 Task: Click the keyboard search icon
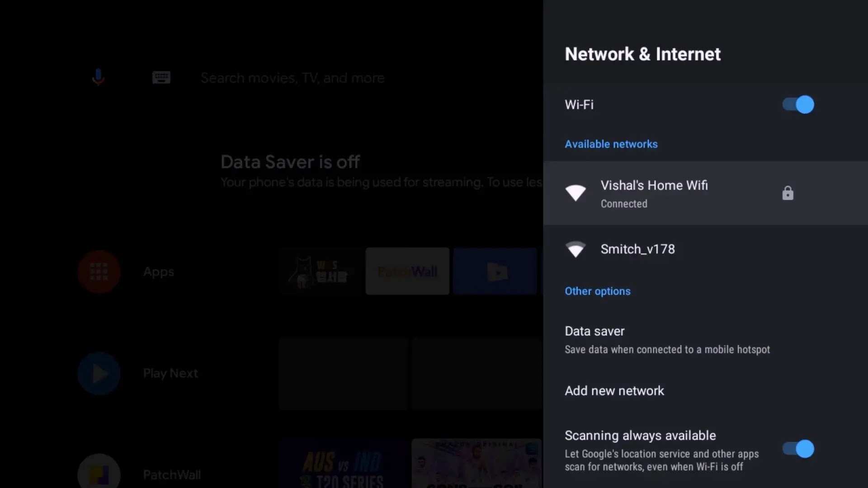161,77
